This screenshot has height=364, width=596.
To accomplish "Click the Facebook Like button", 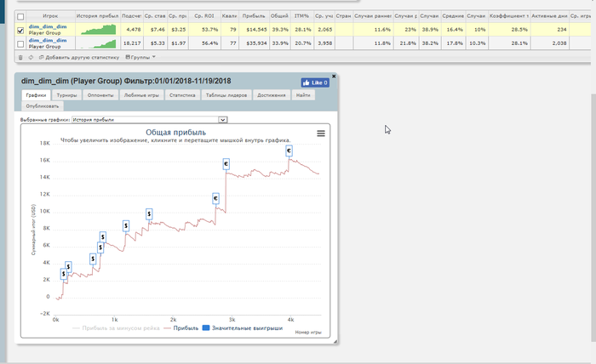I will coord(315,82).
